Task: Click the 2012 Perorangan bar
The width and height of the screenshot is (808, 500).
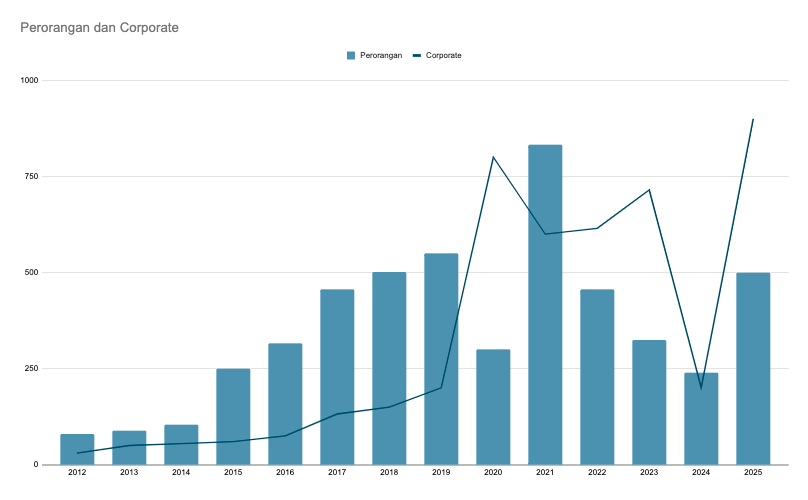Action: click(77, 449)
